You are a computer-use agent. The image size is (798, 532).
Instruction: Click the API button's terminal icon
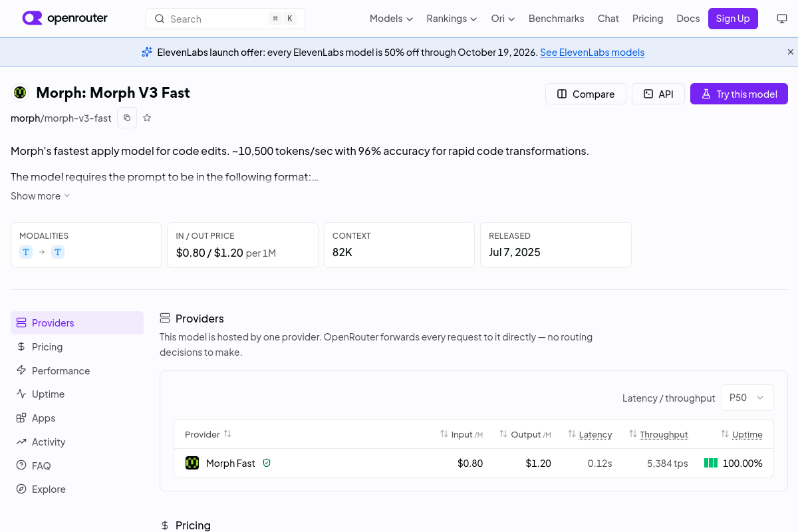pos(648,94)
